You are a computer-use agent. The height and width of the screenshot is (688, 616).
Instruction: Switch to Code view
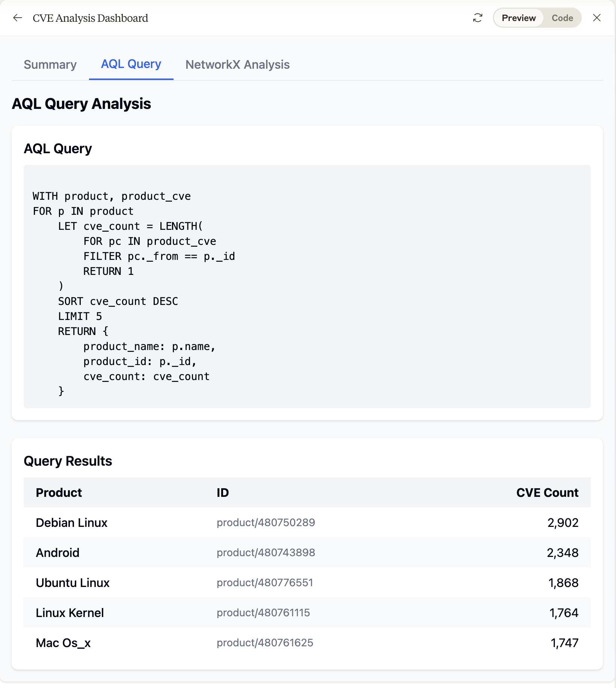point(562,18)
